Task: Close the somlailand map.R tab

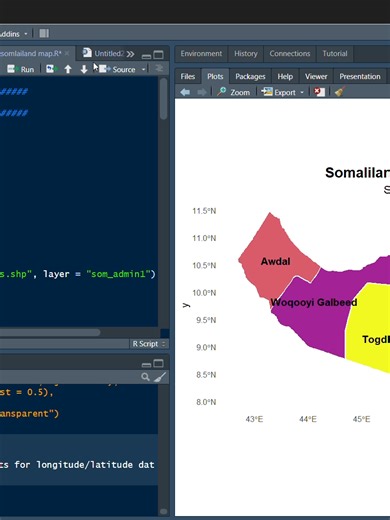Action: [67, 53]
